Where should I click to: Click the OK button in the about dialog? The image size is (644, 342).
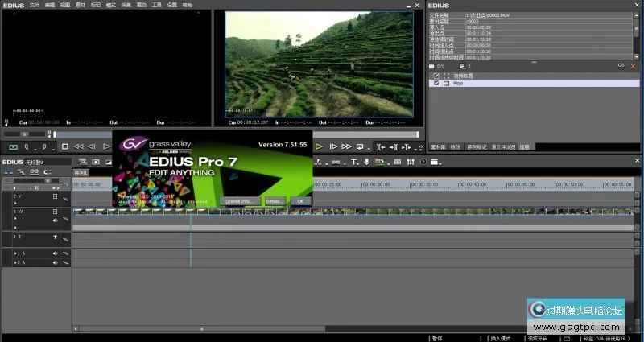tap(299, 201)
